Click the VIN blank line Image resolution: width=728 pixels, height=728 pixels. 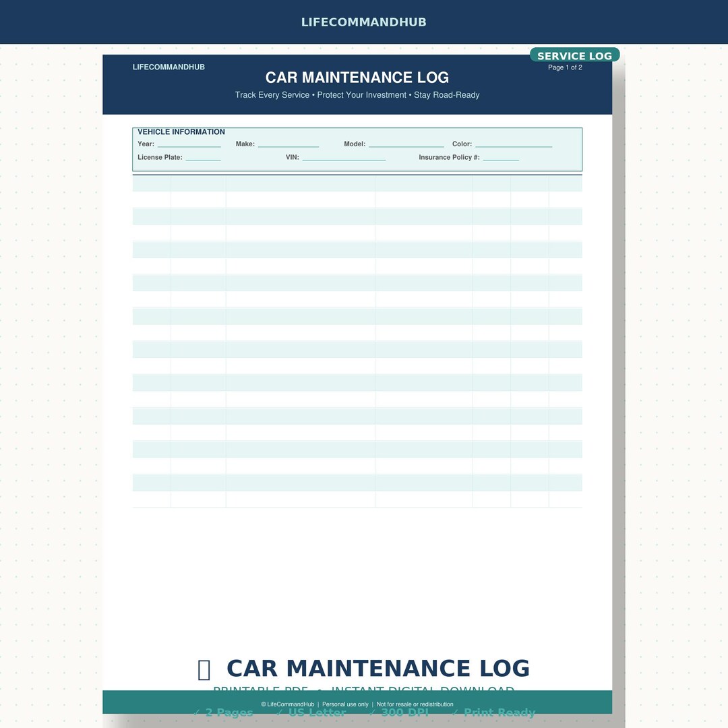(x=344, y=160)
